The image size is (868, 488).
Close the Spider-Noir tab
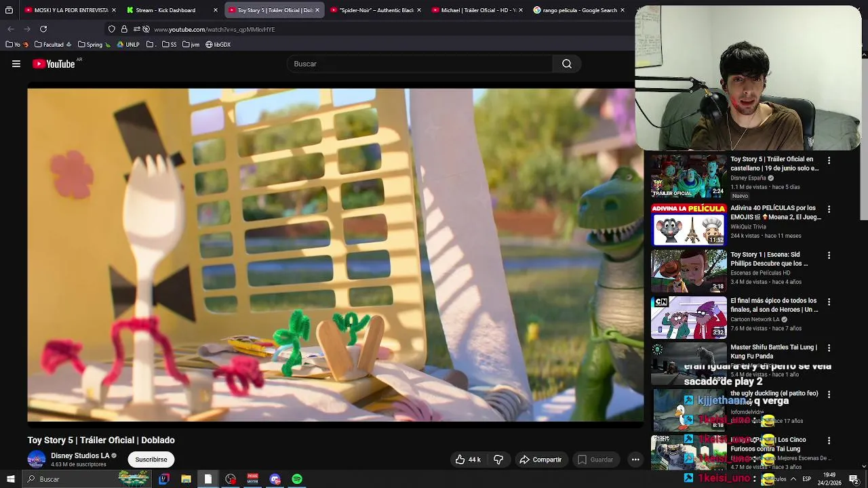pyautogui.click(x=419, y=10)
